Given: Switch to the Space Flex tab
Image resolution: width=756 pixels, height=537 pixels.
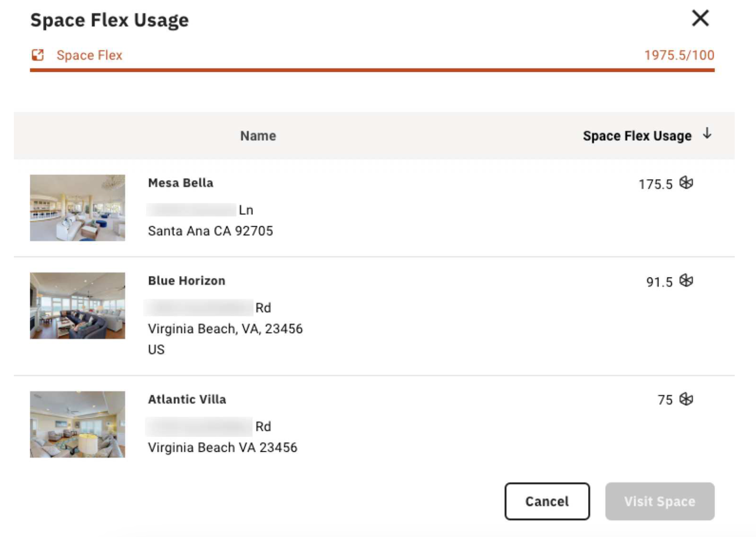Looking at the screenshot, I should pyautogui.click(x=89, y=55).
